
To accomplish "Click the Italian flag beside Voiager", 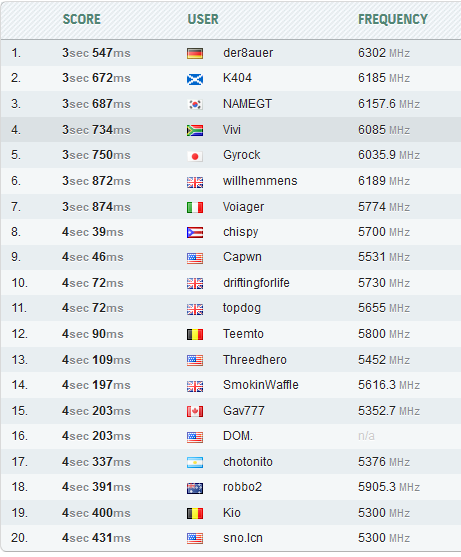I will point(195,207).
